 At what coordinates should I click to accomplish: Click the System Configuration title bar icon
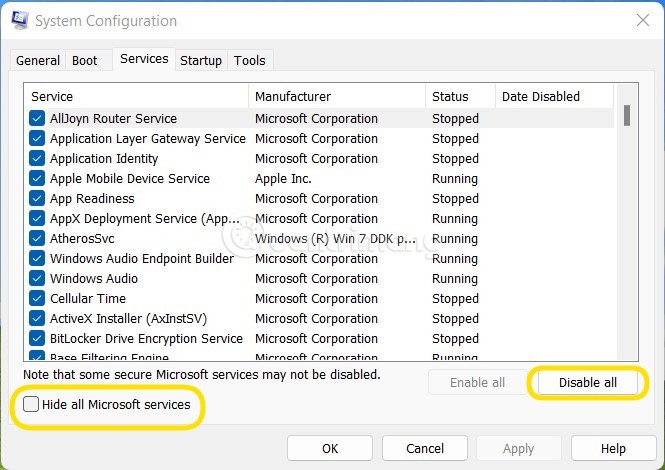tap(19, 20)
